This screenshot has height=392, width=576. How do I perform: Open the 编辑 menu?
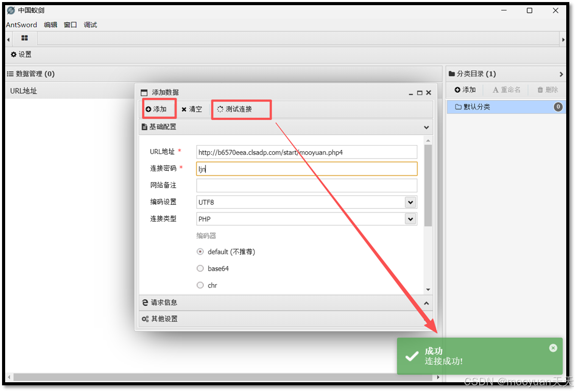[50, 25]
